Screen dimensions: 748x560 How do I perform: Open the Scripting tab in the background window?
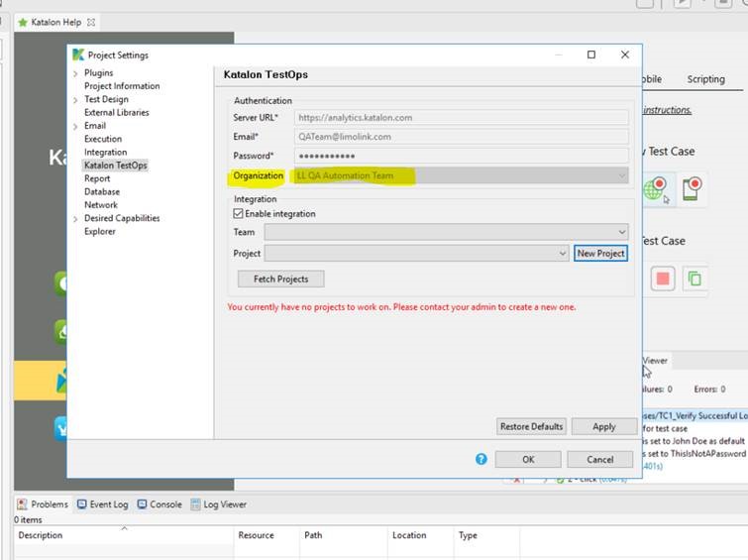pos(705,79)
